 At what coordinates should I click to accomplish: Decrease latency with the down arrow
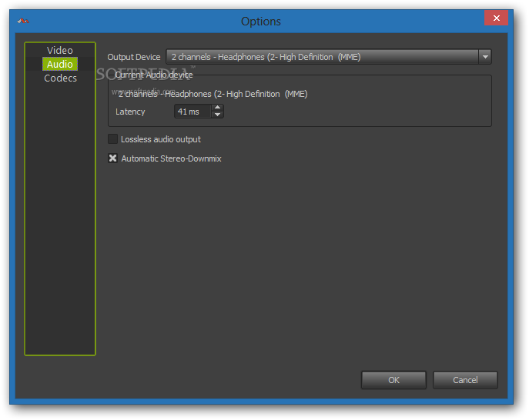(218, 115)
